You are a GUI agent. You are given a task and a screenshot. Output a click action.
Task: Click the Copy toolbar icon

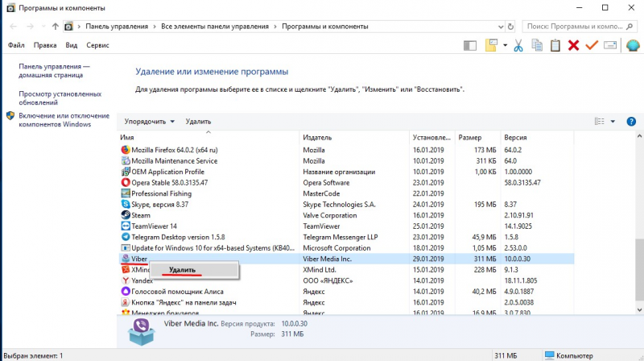[x=537, y=45]
